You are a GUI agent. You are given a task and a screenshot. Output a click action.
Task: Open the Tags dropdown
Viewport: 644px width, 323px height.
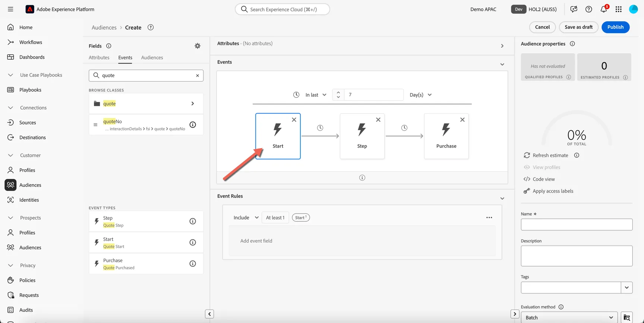(x=627, y=288)
